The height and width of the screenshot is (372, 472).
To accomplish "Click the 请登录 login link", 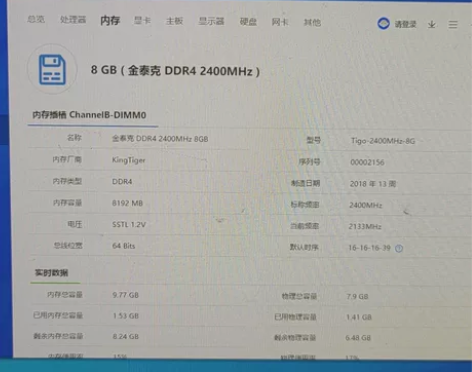I will click(405, 24).
